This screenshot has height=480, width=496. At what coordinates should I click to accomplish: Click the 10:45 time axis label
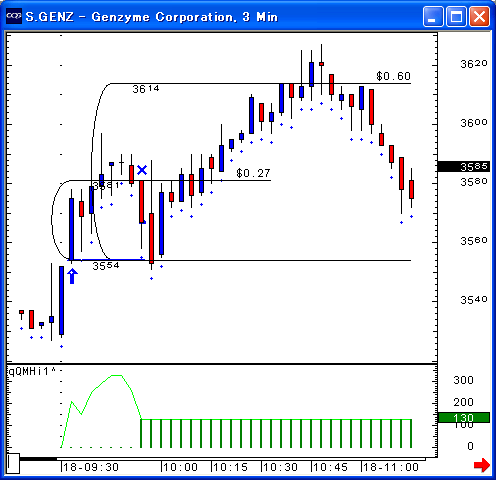pyautogui.click(x=330, y=467)
